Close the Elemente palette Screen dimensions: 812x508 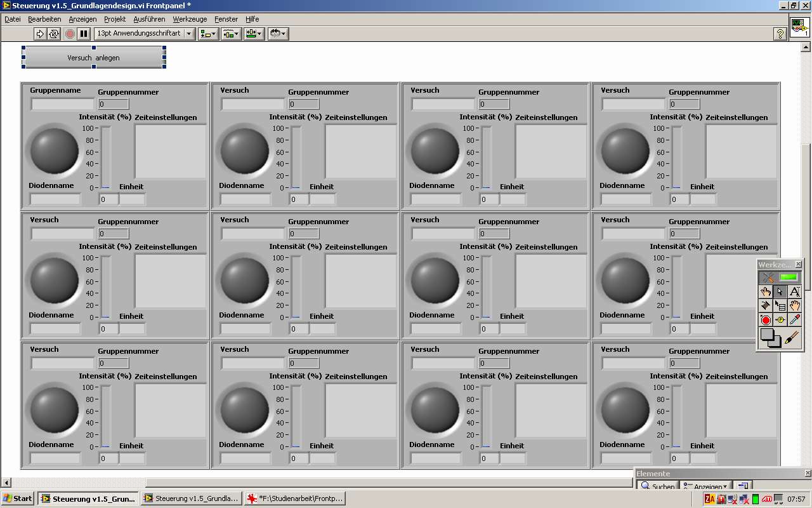(808, 473)
